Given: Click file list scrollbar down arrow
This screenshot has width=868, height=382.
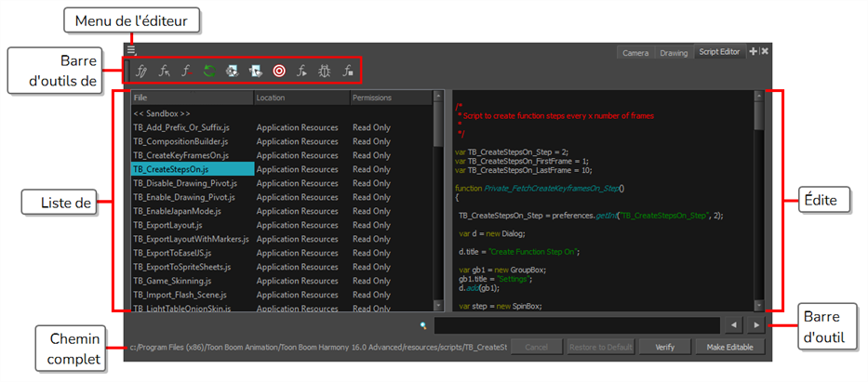Looking at the screenshot, I should (x=438, y=305).
